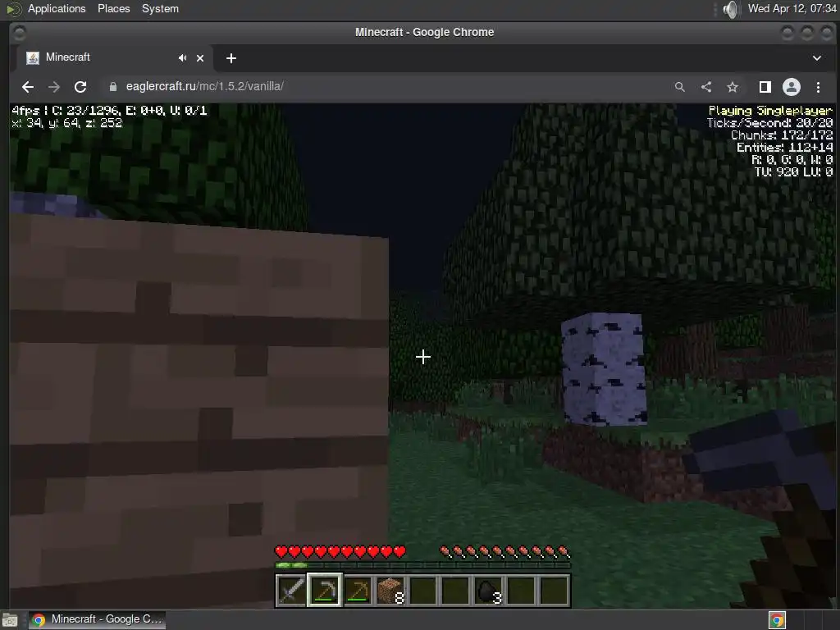Close the Minecraft tab
The image size is (840, 630).
click(x=200, y=58)
